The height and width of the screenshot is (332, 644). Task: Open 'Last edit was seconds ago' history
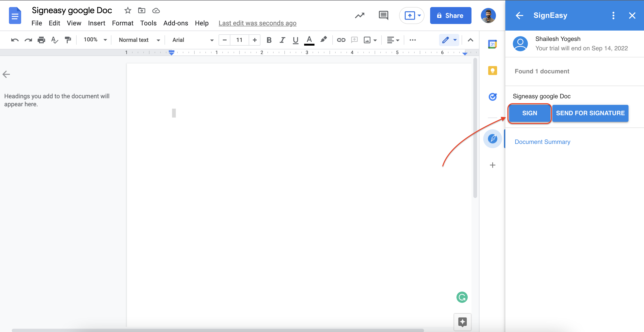click(x=258, y=23)
